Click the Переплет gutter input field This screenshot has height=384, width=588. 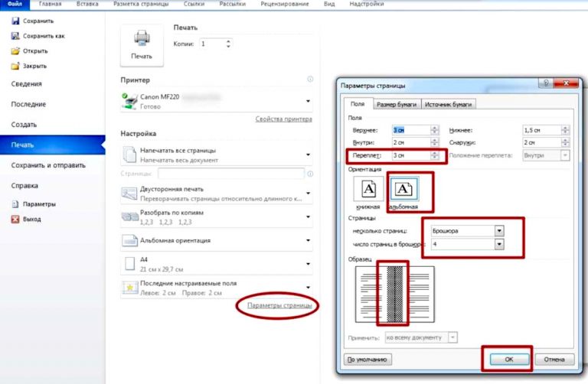tap(410, 155)
